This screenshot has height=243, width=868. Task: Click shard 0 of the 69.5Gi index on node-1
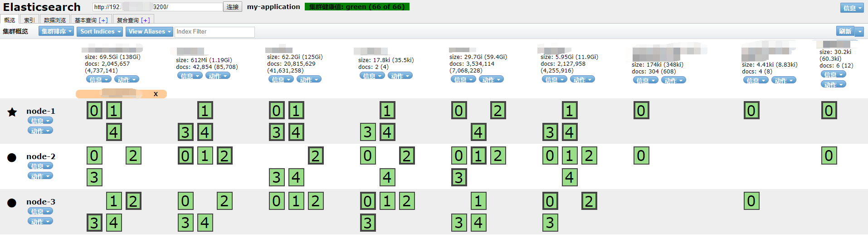click(x=94, y=110)
